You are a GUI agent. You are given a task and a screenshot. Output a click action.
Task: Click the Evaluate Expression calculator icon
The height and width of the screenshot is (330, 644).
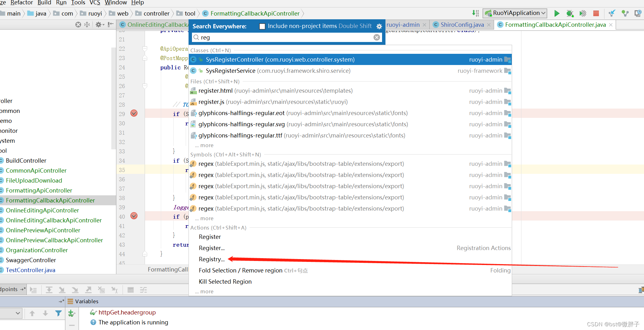tap(131, 290)
